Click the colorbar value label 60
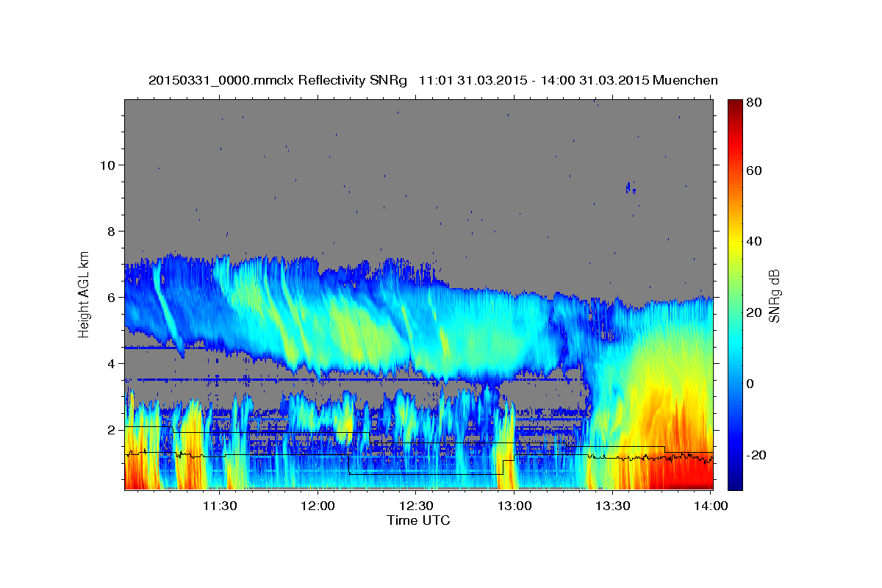Viewport: 882px width, 588px height. [x=753, y=171]
